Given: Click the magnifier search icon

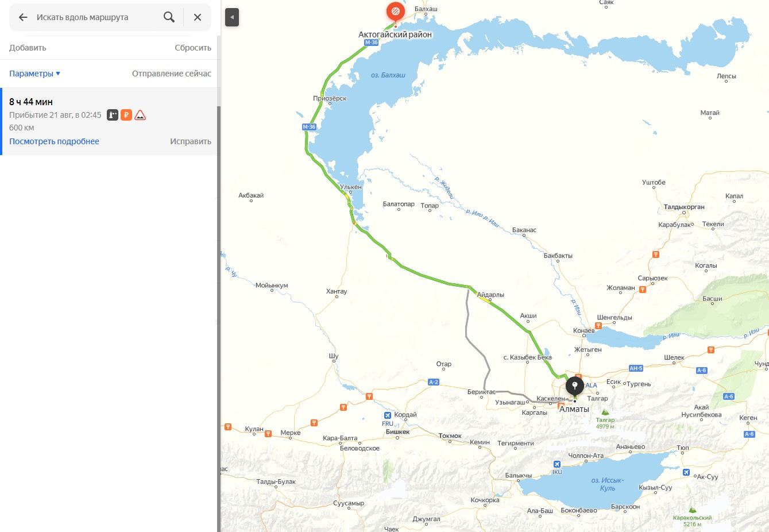Looking at the screenshot, I should [x=169, y=17].
